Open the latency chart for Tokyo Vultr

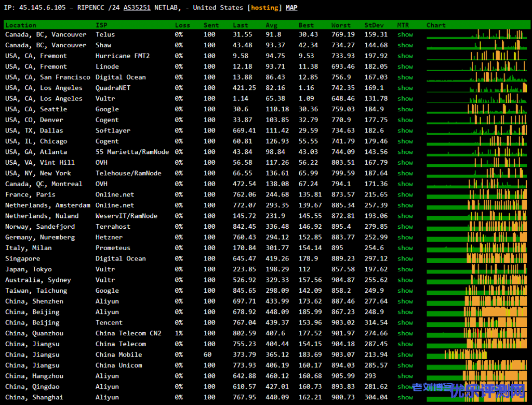click(476, 269)
